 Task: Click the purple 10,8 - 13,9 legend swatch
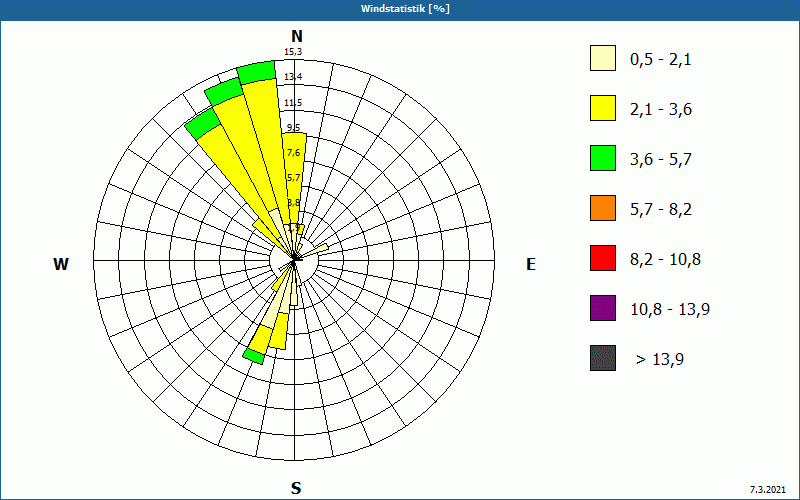603,308
